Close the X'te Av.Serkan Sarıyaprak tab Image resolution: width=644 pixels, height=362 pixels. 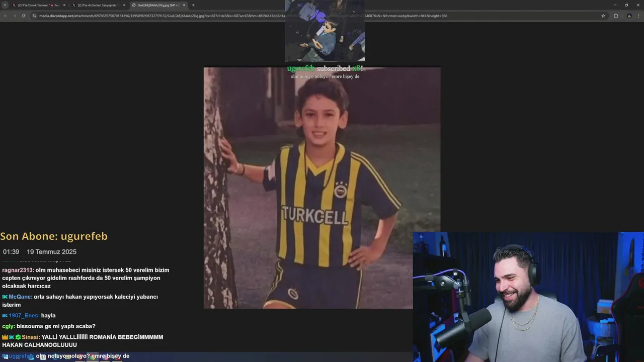click(x=124, y=5)
